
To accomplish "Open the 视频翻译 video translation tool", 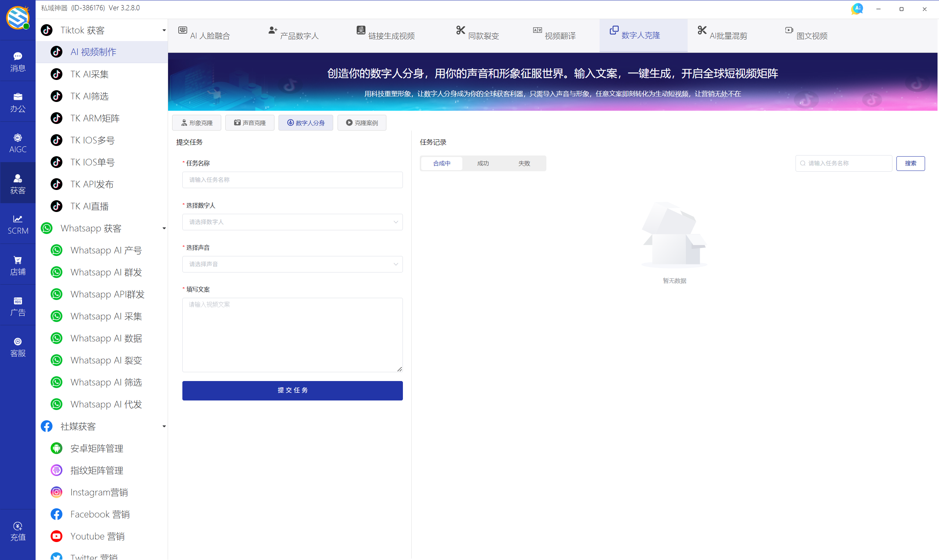I will coord(553,35).
